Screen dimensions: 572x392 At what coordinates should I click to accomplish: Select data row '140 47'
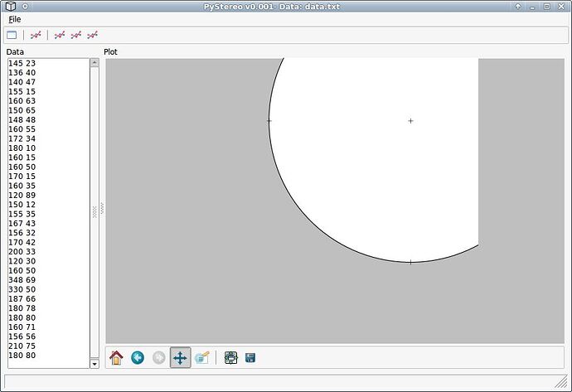point(49,82)
